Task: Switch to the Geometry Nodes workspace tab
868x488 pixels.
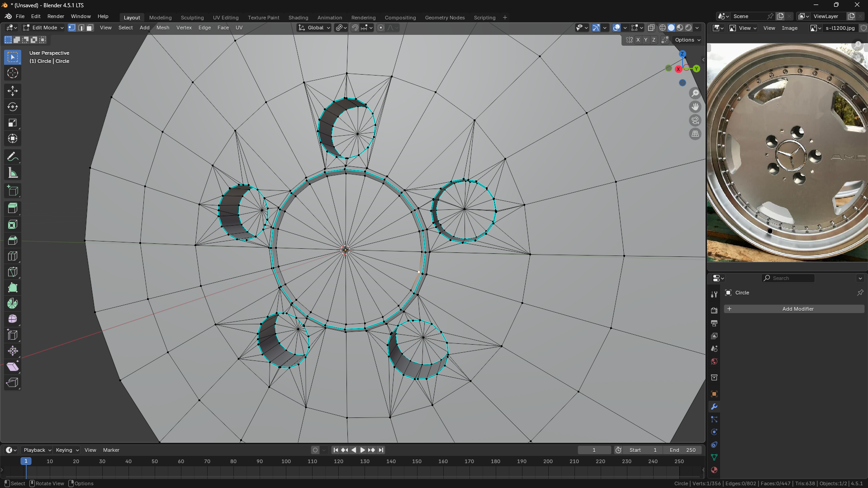Action: 445,18
